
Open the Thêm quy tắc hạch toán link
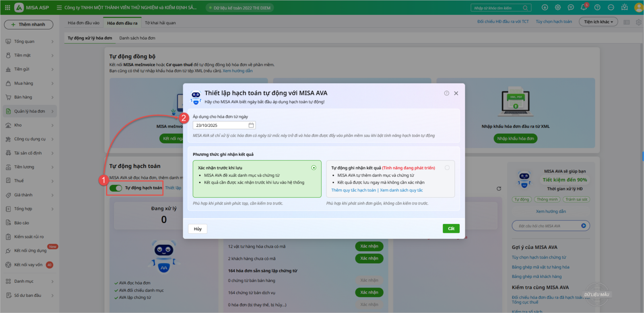tap(353, 190)
